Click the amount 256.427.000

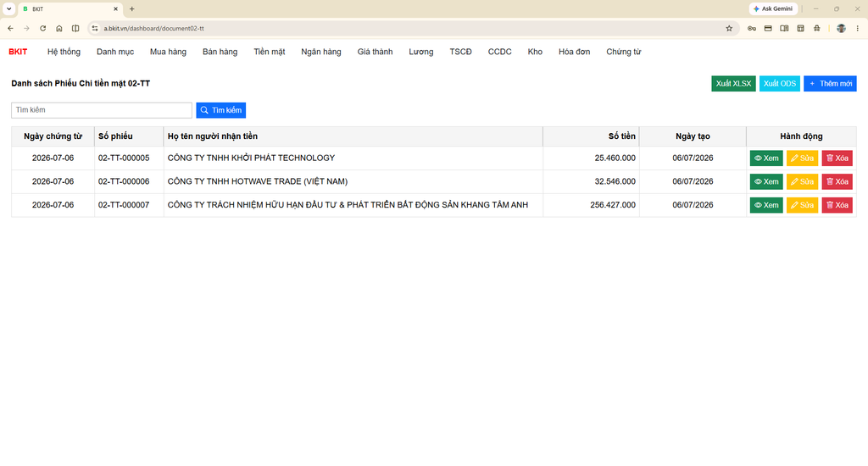click(613, 205)
